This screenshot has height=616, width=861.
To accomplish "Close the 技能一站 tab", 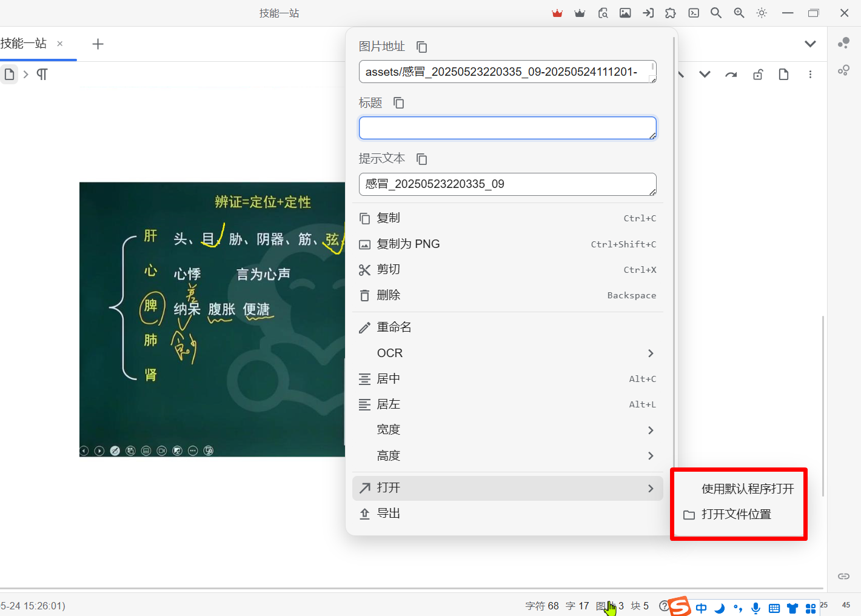I will pos(59,44).
